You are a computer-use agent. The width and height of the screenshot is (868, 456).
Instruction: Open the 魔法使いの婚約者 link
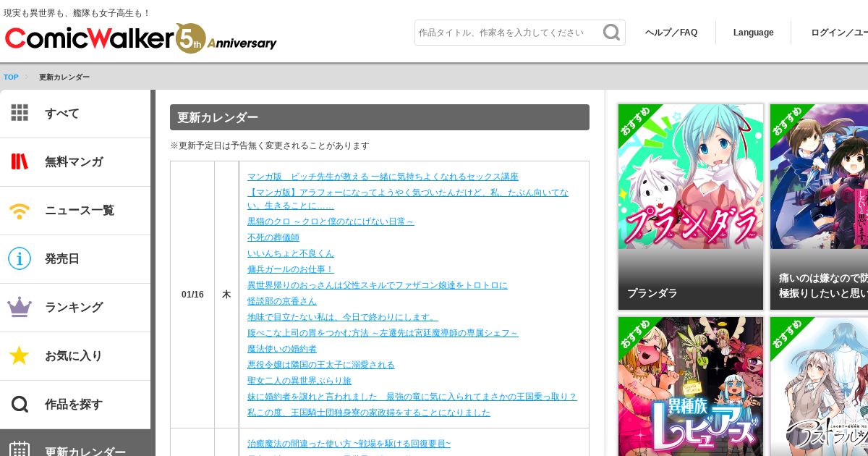tap(282, 349)
